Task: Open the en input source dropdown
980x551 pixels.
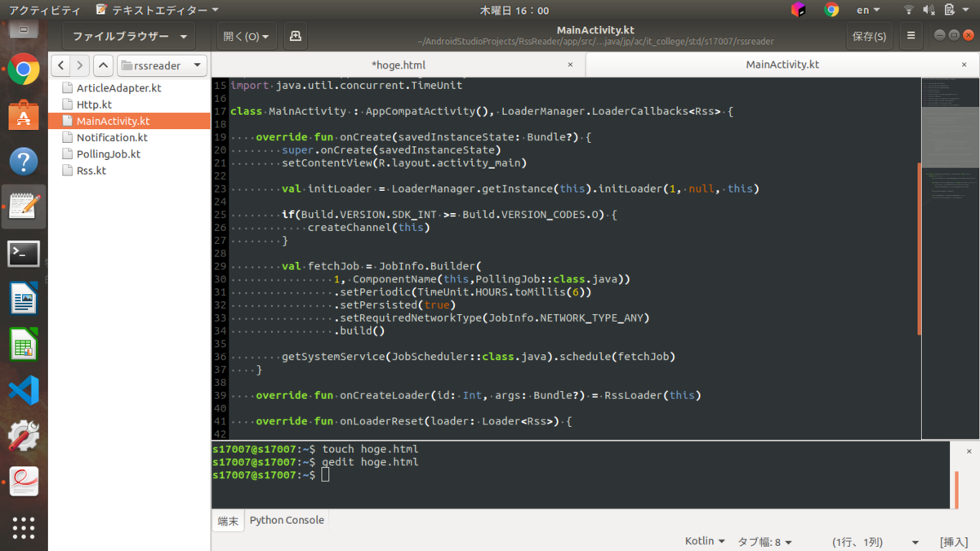Action: [868, 10]
